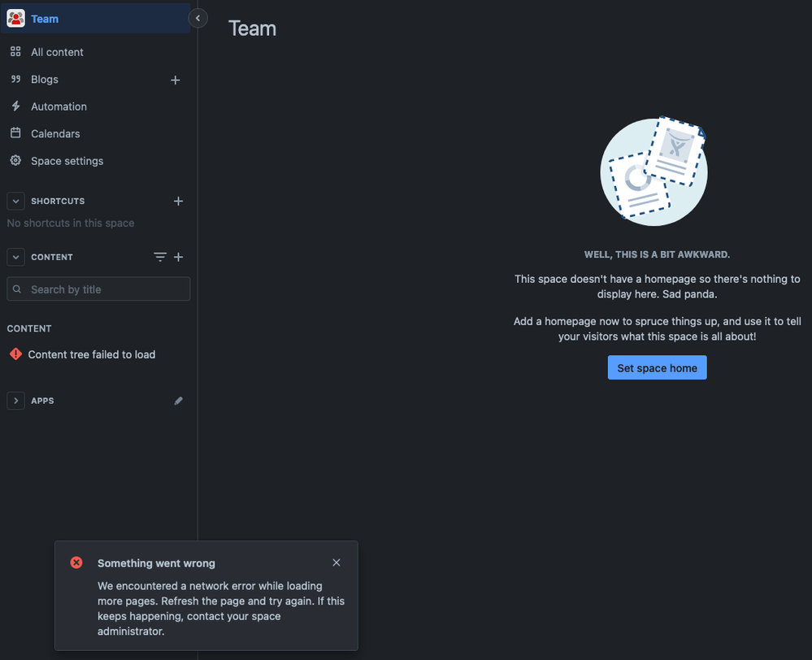Click the Content tree failed to load message
Screen dimensions: 812x660
92,354
